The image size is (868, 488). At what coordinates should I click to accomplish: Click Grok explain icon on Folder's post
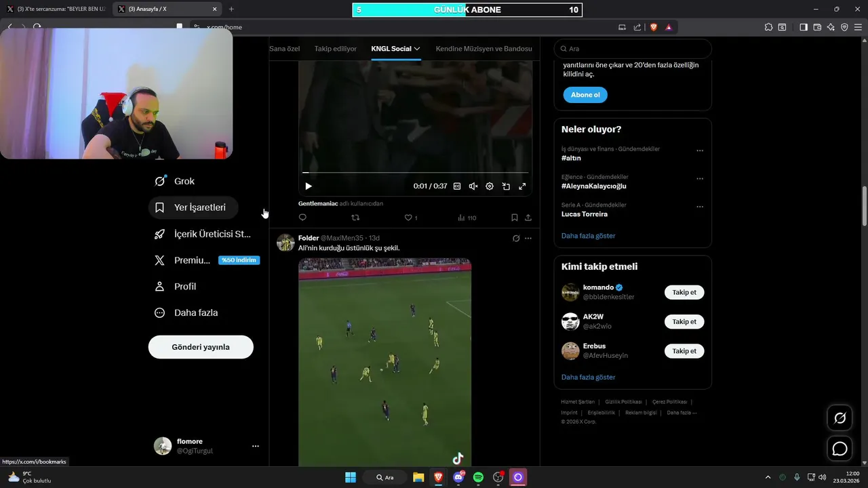(516, 239)
